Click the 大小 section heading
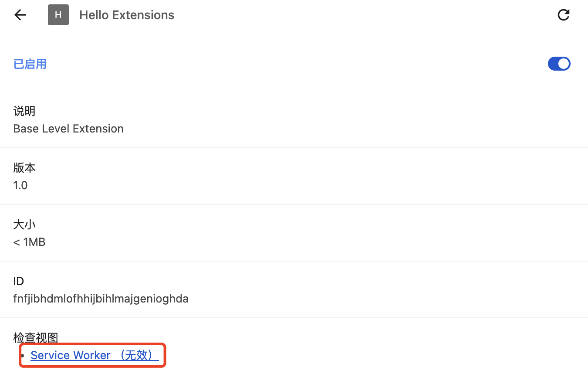Viewport: 588px width, 374px height. [x=24, y=224]
